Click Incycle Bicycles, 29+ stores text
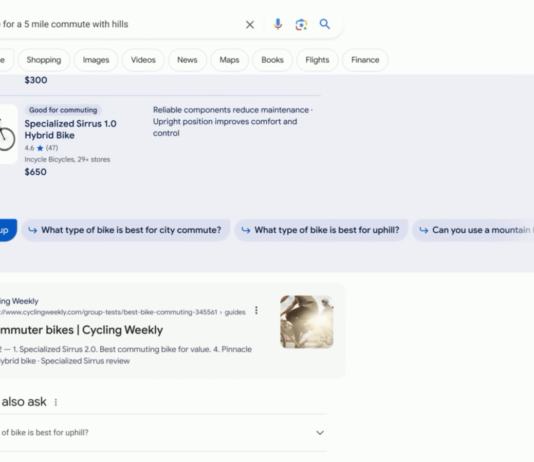 coord(67,159)
